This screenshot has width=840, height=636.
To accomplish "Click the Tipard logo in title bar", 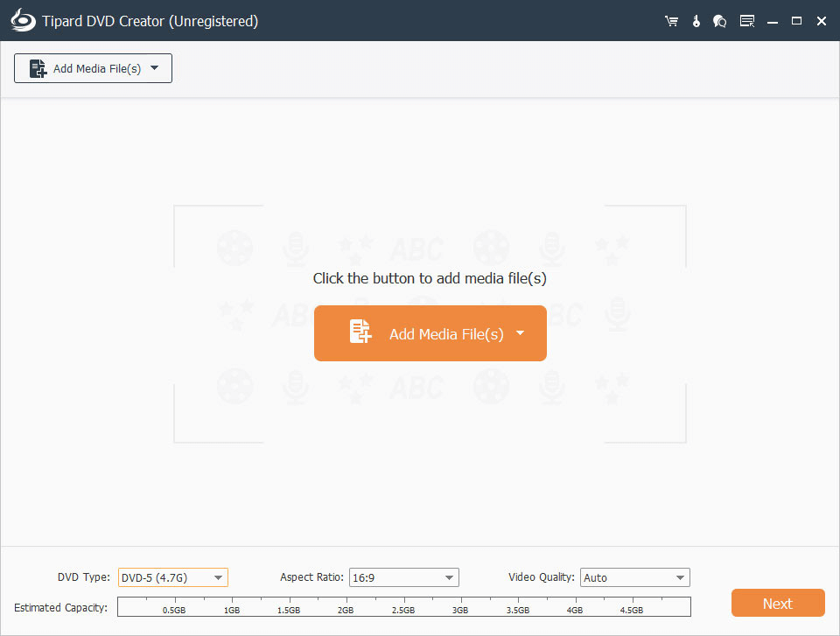I will tap(20, 21).
